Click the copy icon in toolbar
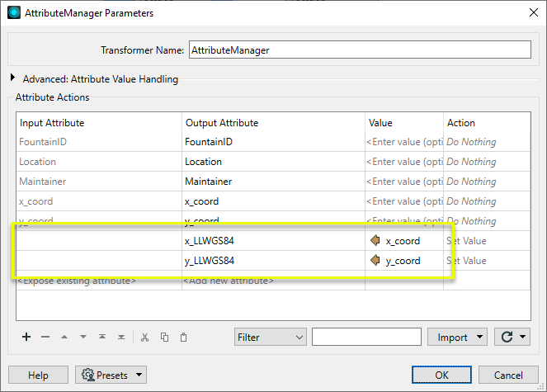The image size is (547, 392). 164,337
